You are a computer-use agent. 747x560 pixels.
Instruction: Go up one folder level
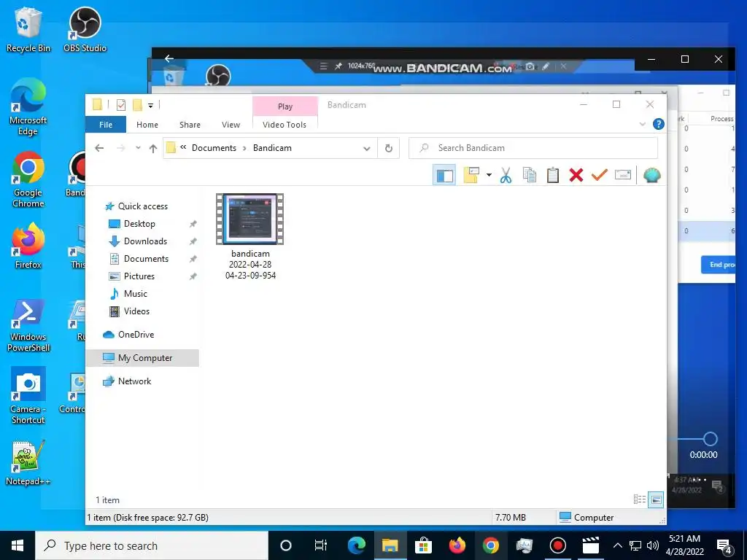click(153, 148)
